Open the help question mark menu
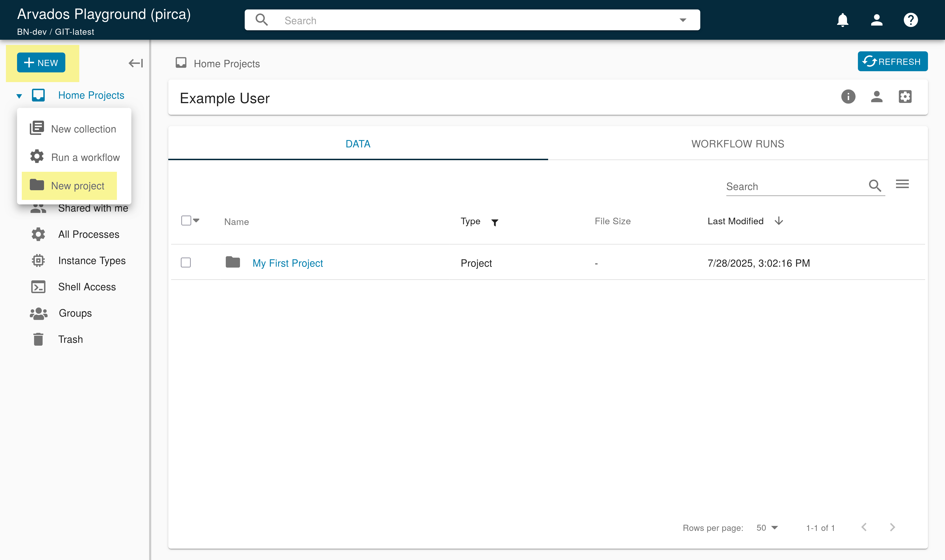 click(910, 20)
